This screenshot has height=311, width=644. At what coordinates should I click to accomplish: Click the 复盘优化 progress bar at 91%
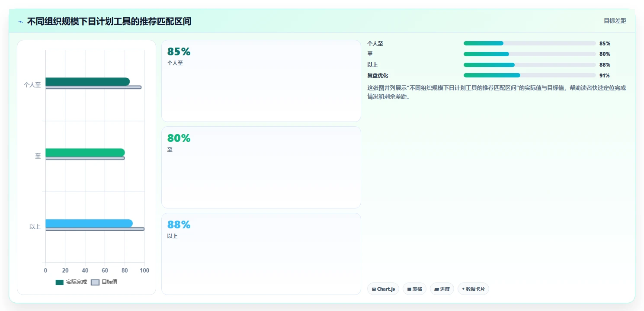coord(530,75)
